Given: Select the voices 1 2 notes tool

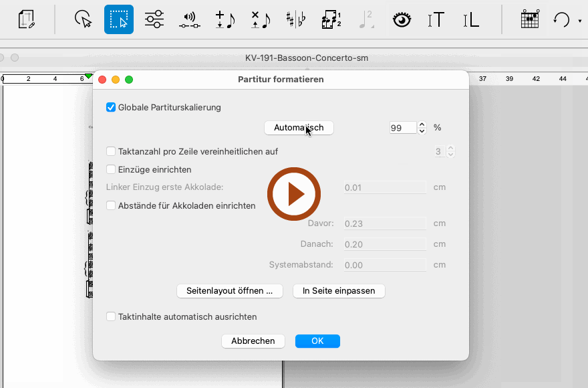Looking at the screenshot, I should (x=331, y=19).
